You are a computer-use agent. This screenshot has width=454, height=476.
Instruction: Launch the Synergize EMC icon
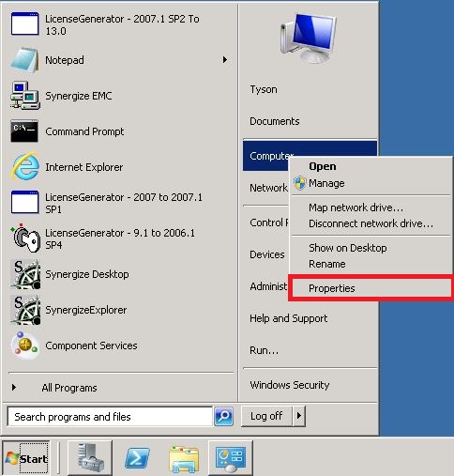[25, 96]
